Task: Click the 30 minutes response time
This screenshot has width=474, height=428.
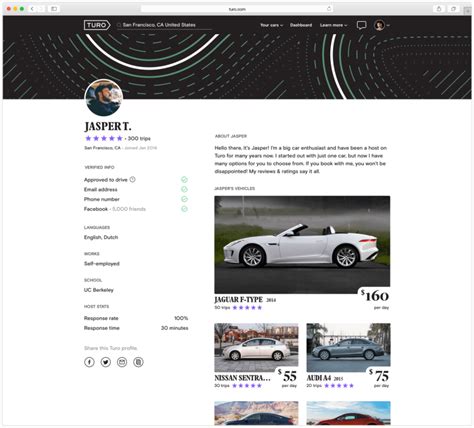Action: pyautogui.click(x=175, y=328)
